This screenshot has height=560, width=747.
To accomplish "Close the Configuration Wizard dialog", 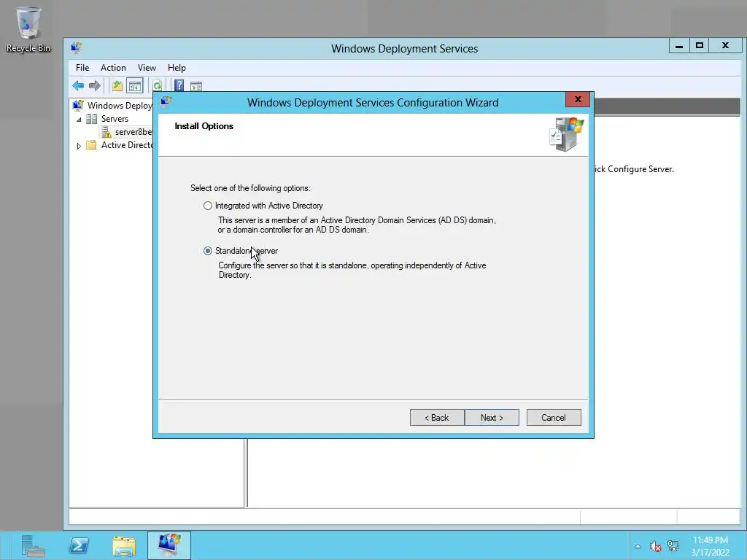I will click(578, 99).
